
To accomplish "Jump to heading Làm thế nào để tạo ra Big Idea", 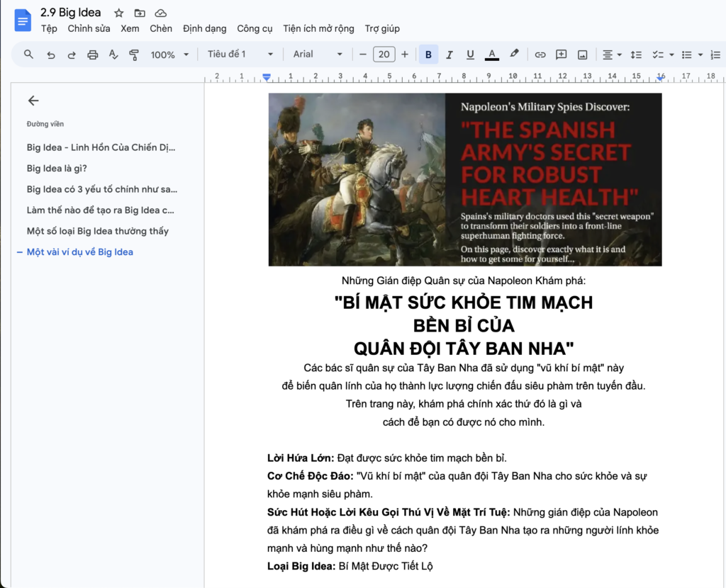I will click(x=101, y=210).
